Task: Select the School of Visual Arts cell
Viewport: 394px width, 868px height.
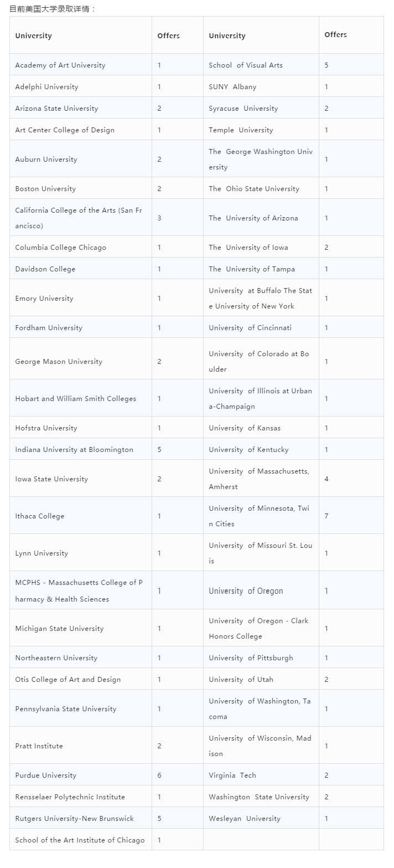Action: coord(261,65)
